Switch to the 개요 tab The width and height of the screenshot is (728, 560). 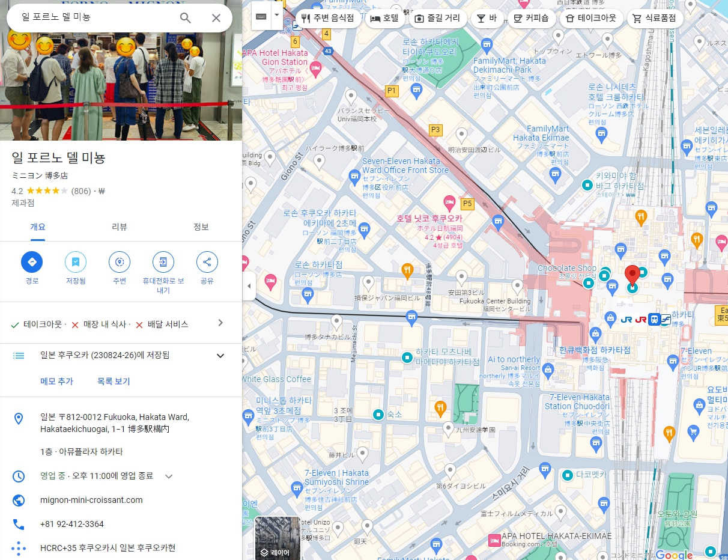point(38,227)
